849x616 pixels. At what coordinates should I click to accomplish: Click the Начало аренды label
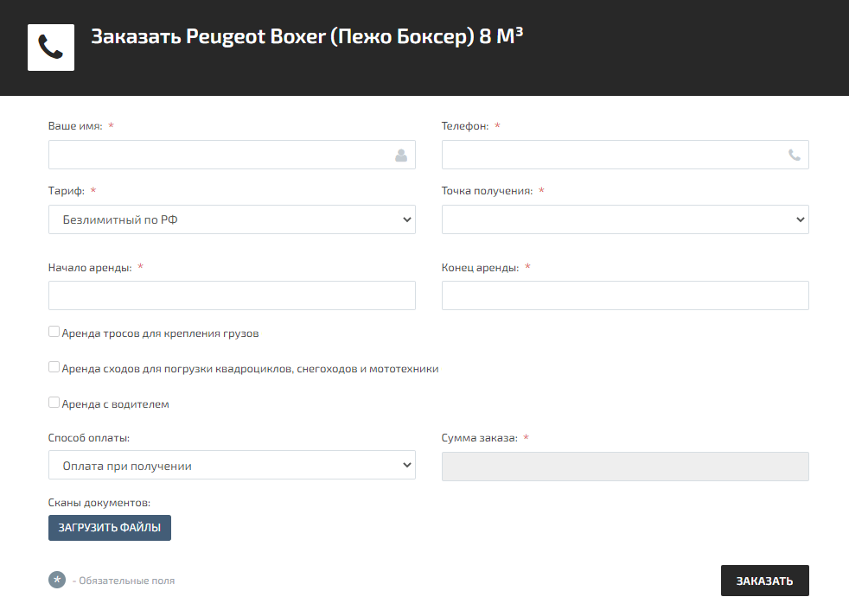tap(90, 268)
